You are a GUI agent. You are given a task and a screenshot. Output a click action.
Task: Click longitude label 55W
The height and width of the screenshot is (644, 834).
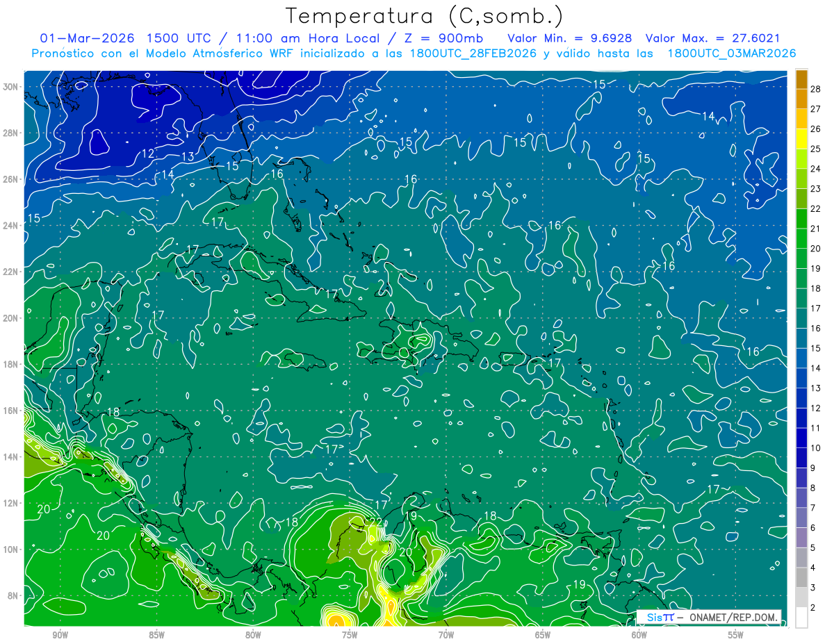click(x=735, y=635)
